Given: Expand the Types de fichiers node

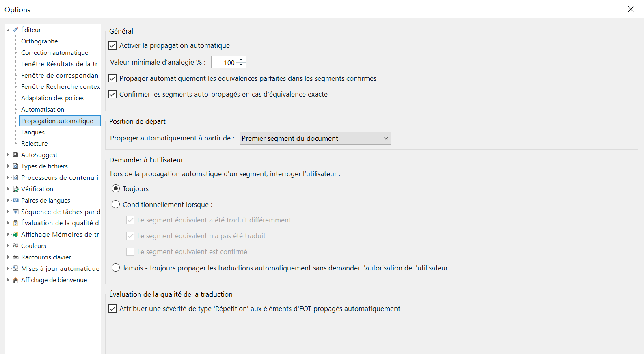Looking at the screenshot, I should [x=8, y=166].
